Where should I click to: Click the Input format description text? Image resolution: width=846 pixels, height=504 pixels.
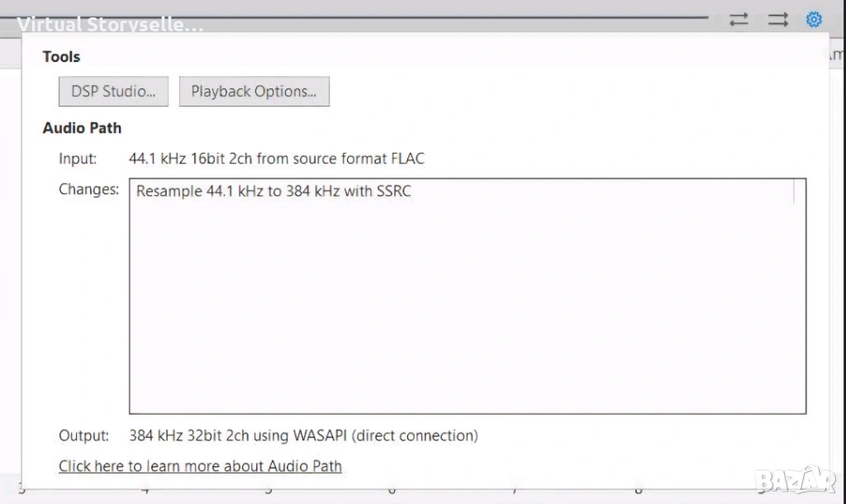tap(277, 158)
